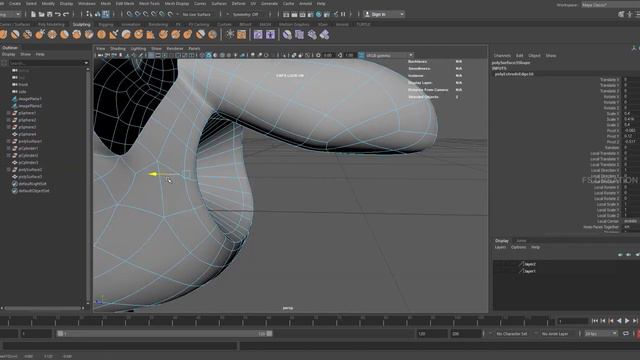Toggle visibility of layer1 in Display layers
Image resolution: width=640 pixels, height=360 pixels.
click(x=497, y=271)
